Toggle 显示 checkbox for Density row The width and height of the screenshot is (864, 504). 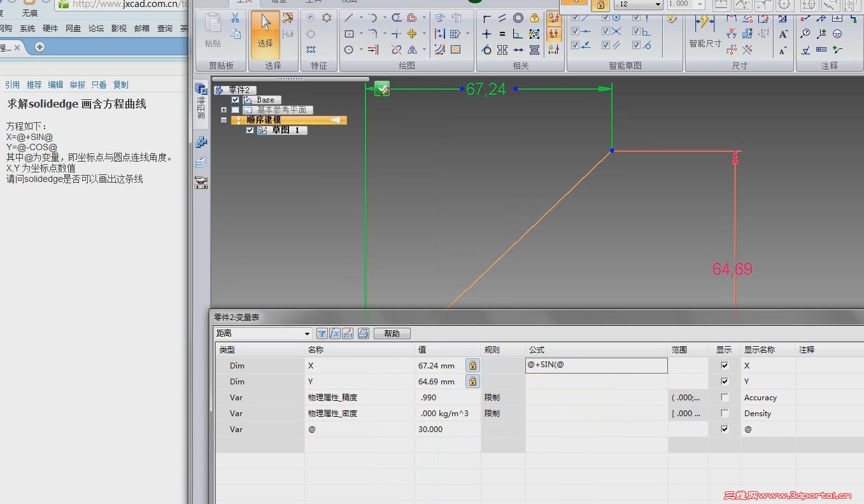(725, 413)
